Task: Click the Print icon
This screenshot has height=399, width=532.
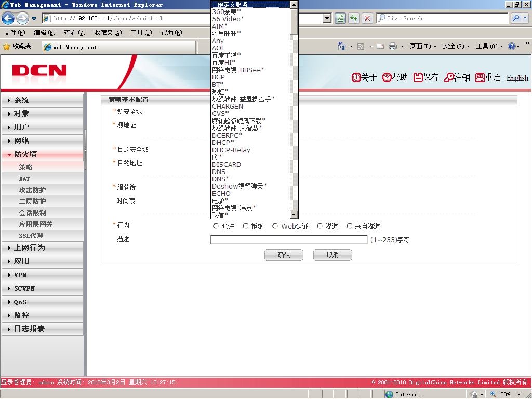Action: pos(393,46)
